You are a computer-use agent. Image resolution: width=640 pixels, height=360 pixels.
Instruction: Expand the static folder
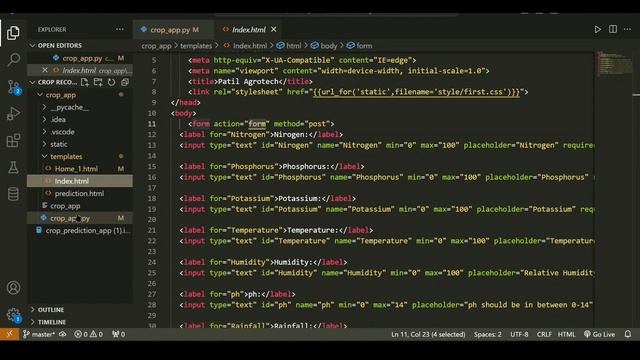click(59, 144)
